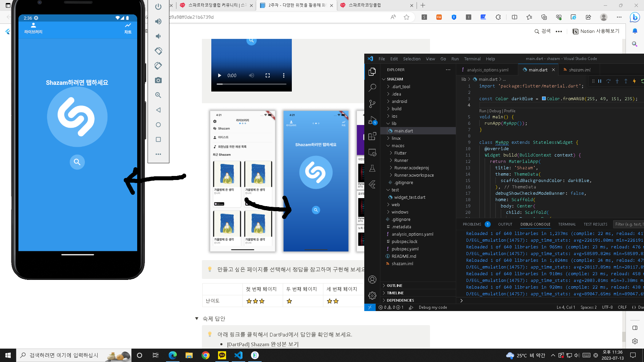
Task: Take emulator screenshot with camera icon
Action: click(158, 80)
